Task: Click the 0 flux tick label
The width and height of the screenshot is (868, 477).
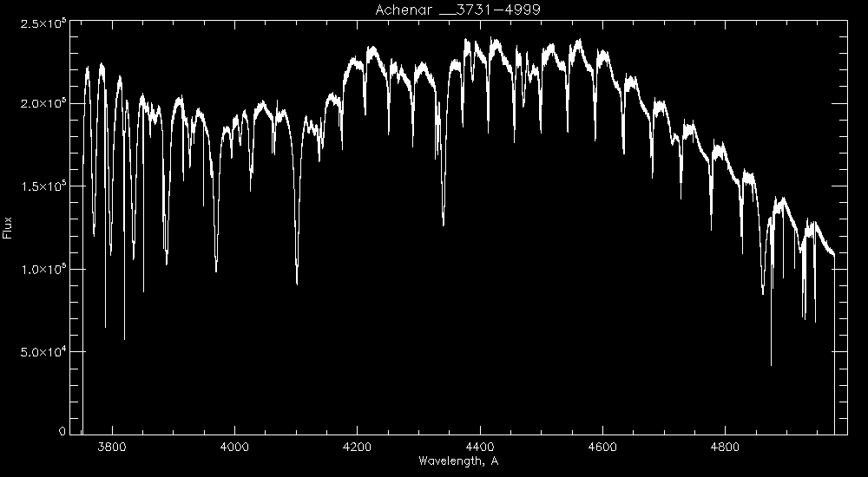Action: point(62,431)
